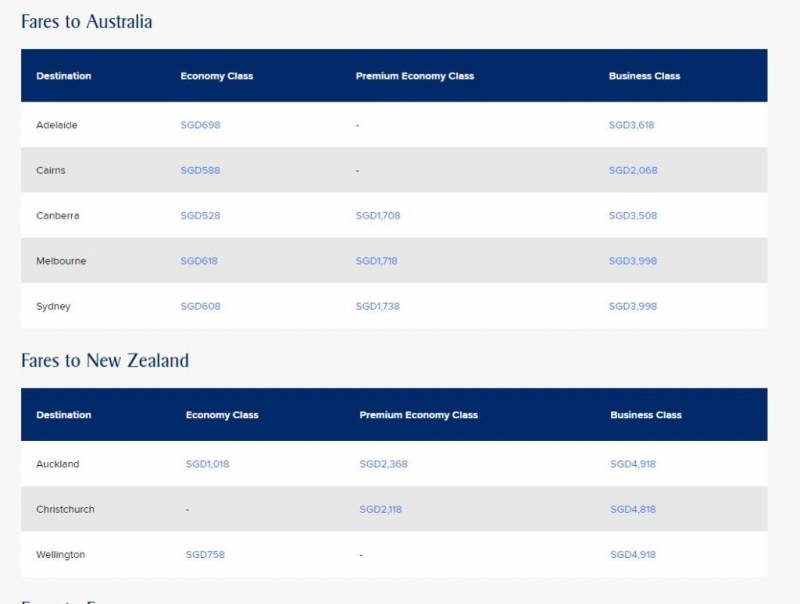Select Canberra Premium Economy fare SGD1,708
Viewport: 800px width, 604px height.
pos(378,216)
